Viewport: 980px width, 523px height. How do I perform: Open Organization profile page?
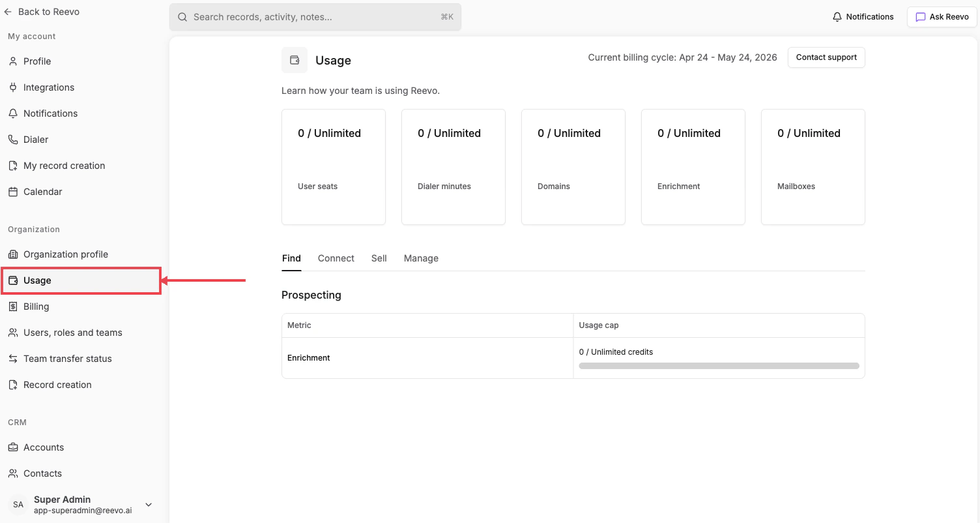point(81,254)
